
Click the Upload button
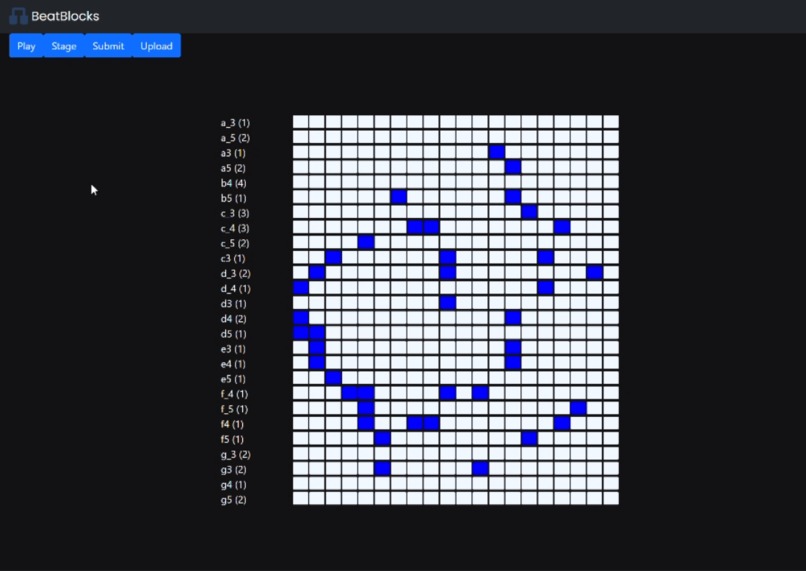point(156,46)
